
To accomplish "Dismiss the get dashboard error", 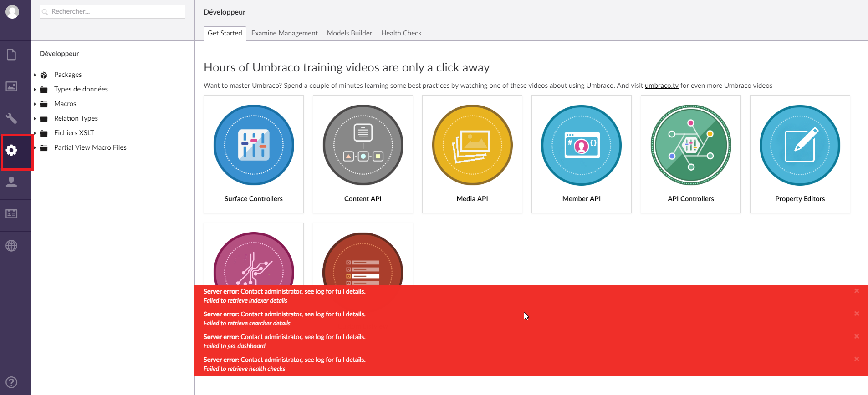I will coord(857,336).
